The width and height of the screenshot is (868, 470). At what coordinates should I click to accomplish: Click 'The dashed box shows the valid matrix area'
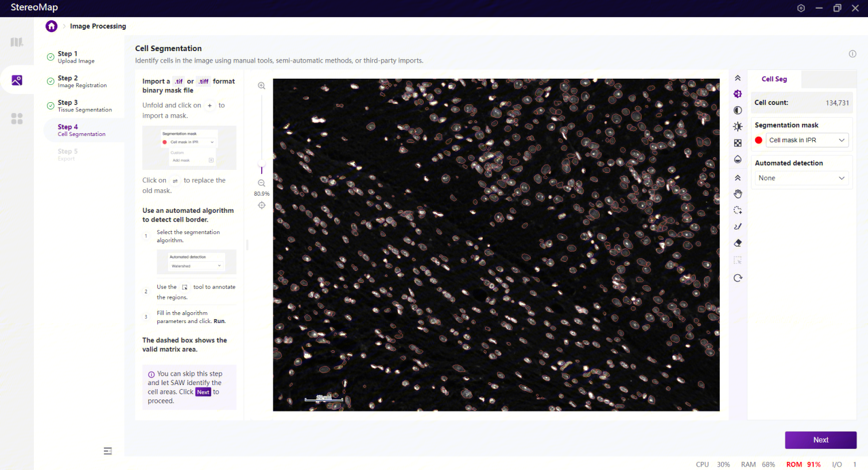pos(184,345)
